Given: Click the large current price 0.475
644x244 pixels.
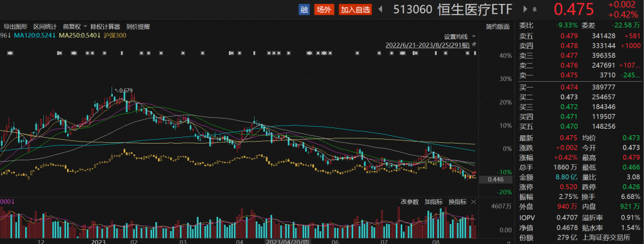Looking at the screenshot, I should [573, 9].
